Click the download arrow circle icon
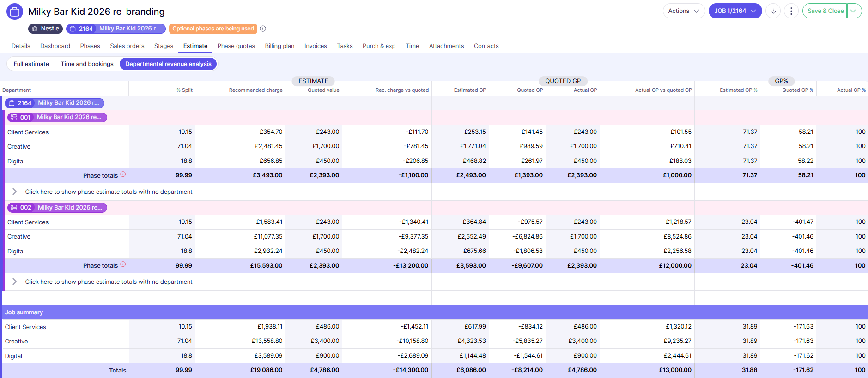This screenshot has height=378, width=868. pyautogui.click(x=773, y=11)
